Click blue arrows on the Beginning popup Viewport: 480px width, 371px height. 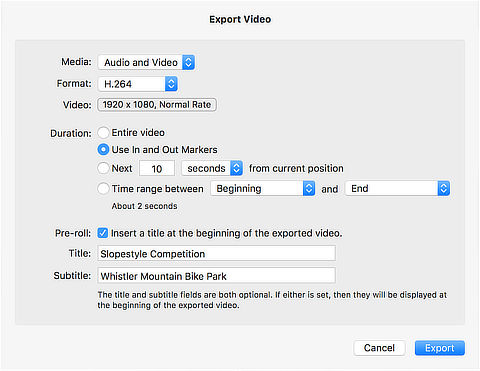(309, 189)
